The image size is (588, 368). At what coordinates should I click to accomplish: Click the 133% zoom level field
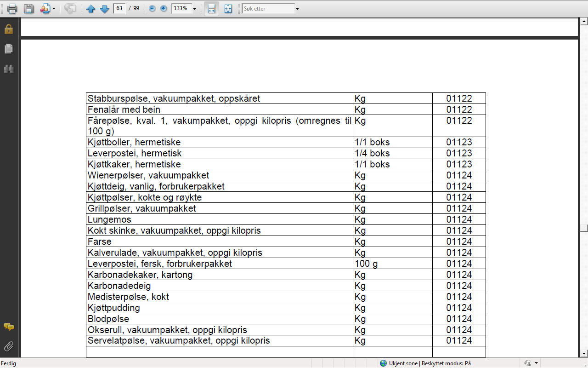click(x=181, y=9)
